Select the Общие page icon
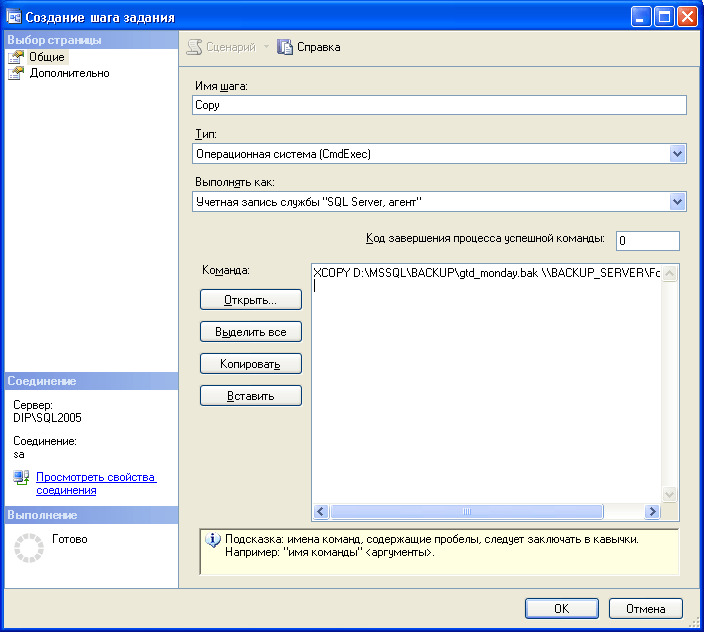704x632 pixels. [15, 57]
